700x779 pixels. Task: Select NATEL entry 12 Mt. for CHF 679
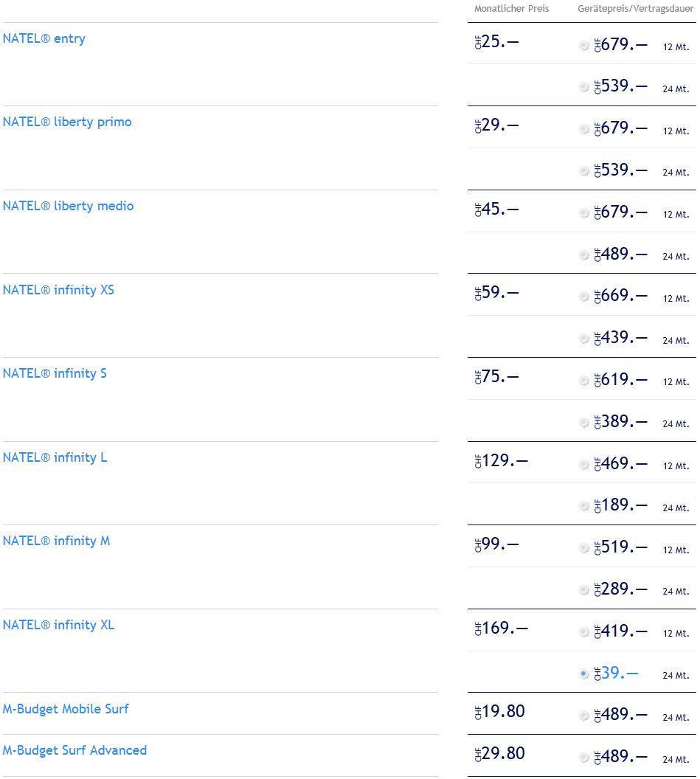coord(584,46)
